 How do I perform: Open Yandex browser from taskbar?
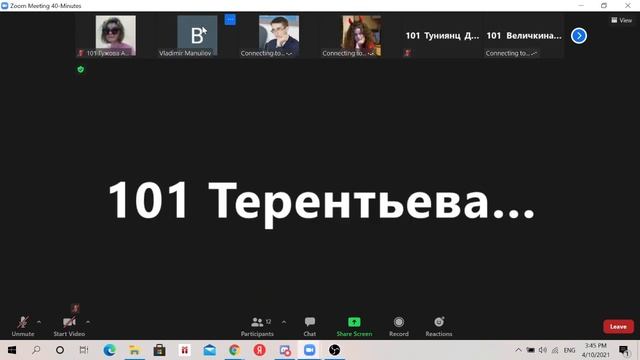click(x=260, y=350)
